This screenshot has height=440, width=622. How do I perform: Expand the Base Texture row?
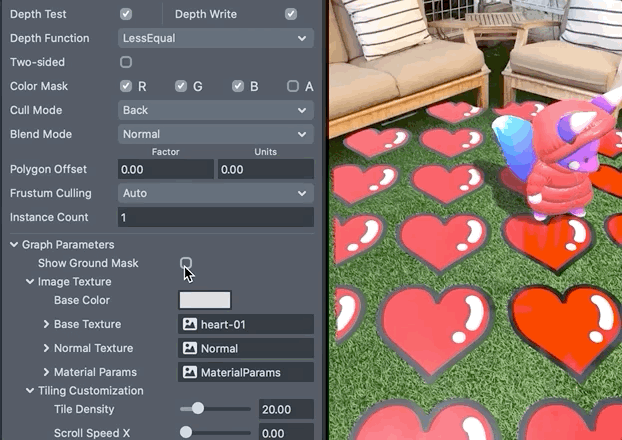pos(46,324)
